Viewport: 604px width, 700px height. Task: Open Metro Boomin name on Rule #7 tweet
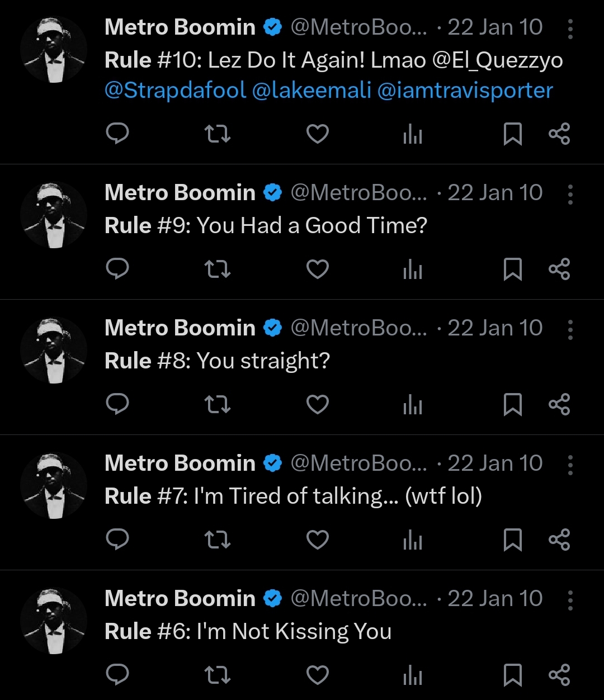(x=180, y=463)
